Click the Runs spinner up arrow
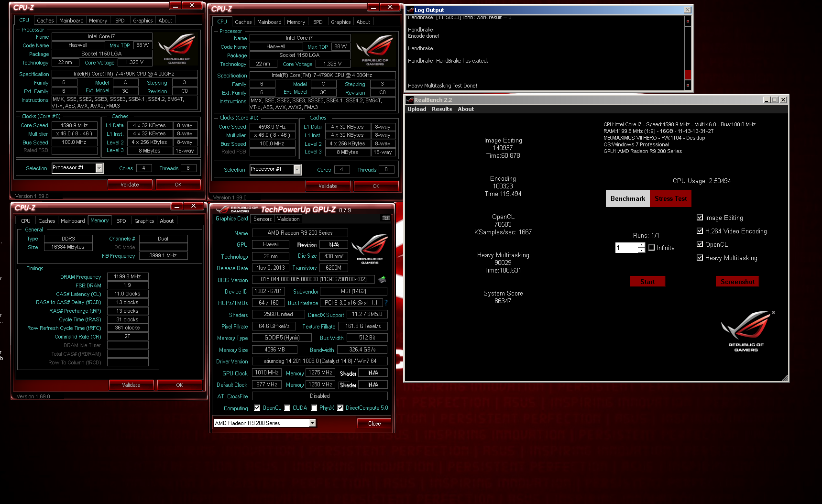Image resolution: width=822 pixels, height=504 pixels. [641, 245]
